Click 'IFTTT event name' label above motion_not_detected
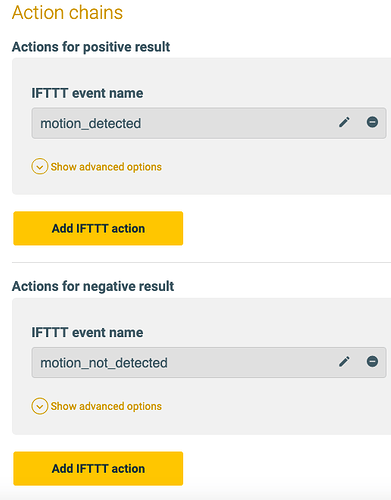The height and width of the screenshot is (500, 391). (87, 332)
